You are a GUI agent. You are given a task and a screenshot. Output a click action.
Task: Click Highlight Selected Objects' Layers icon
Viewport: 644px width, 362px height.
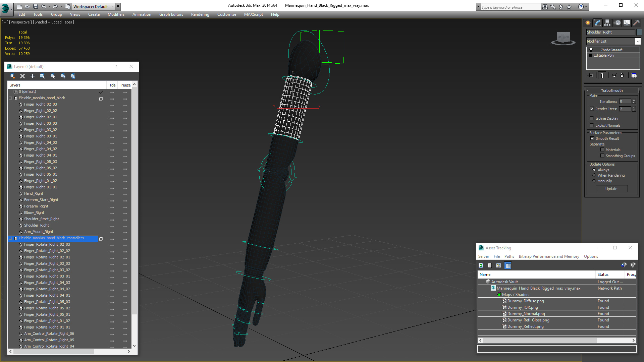[53, 76]
